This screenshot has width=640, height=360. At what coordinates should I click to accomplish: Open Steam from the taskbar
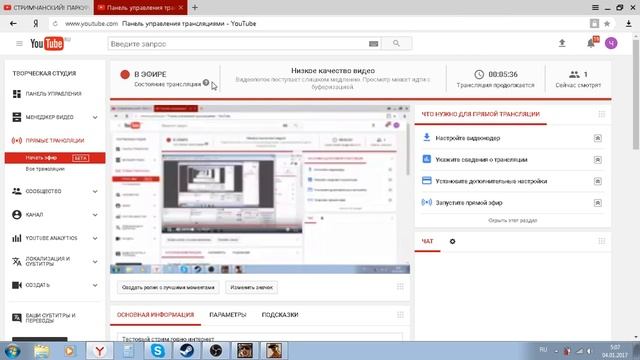[x=187, y=351]
